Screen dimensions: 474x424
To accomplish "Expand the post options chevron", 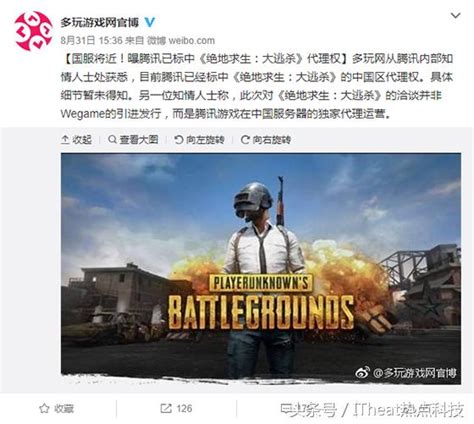I will 455,16.
